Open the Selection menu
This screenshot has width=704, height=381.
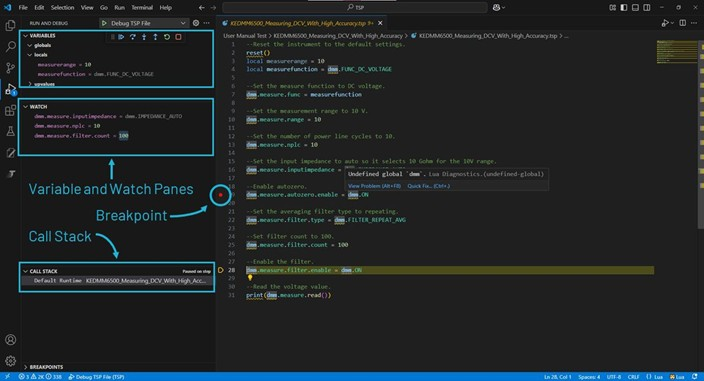[x=62, y=8]
